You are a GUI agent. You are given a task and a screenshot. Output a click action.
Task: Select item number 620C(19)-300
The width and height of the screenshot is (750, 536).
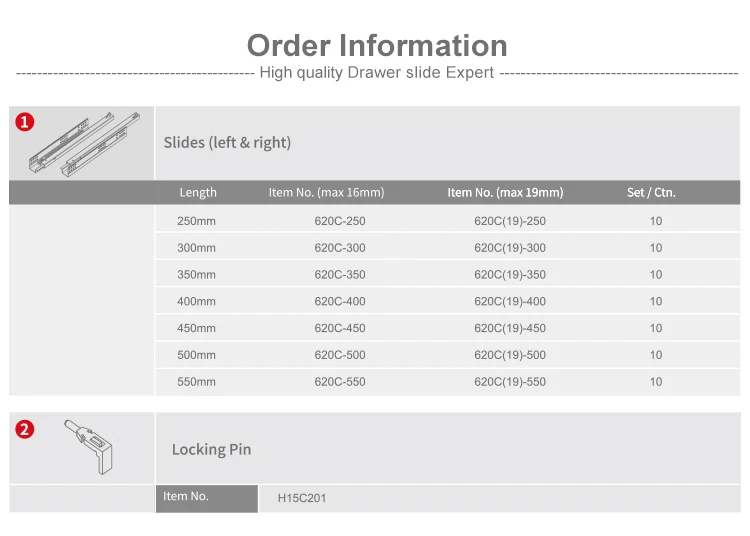pyautogui.click(x=510, y=248)
